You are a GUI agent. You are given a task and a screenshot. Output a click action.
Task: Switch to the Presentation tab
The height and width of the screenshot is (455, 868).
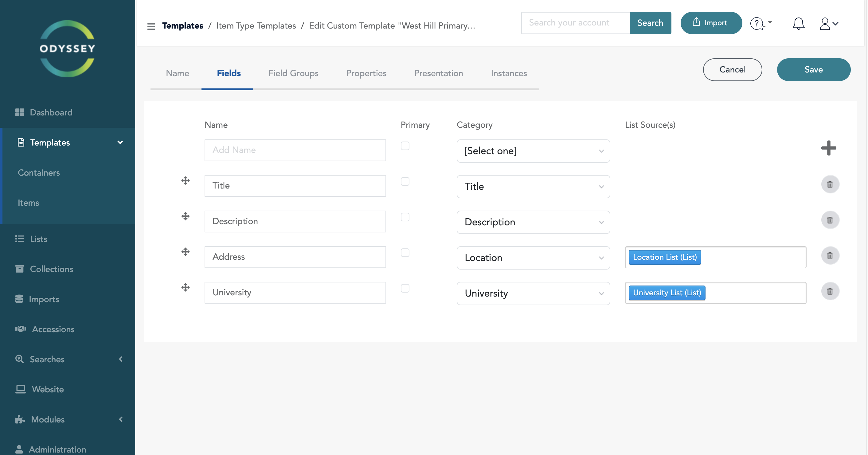pos(438,73)
